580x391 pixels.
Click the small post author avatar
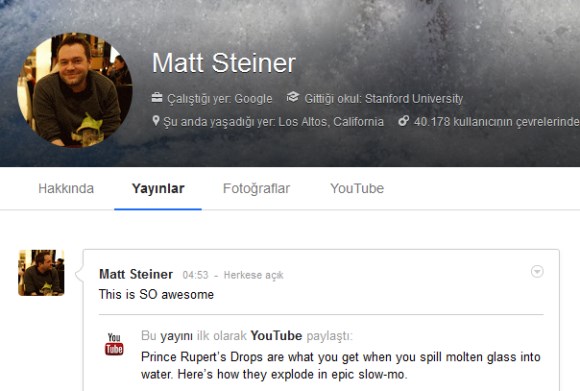pyautogui.click(x=41, y=273)
